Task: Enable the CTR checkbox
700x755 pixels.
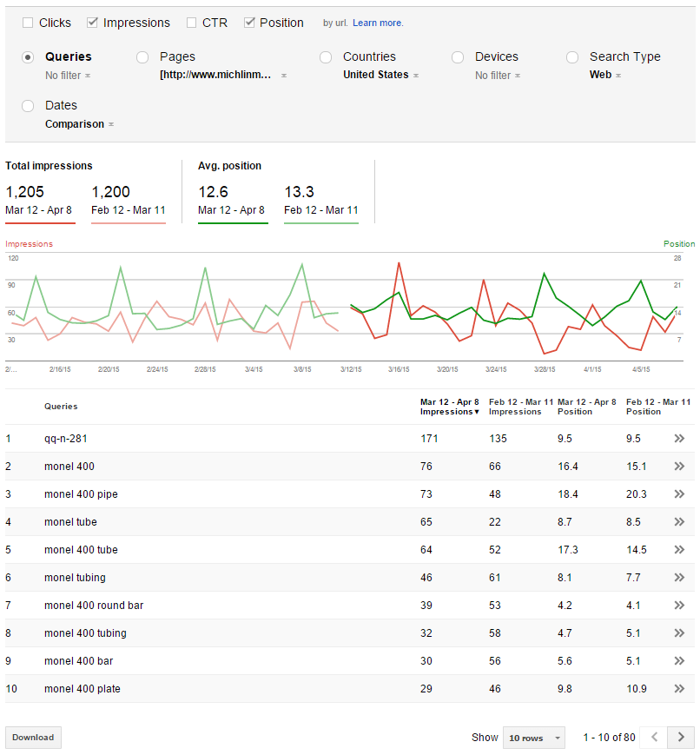Action: point(192,23)
